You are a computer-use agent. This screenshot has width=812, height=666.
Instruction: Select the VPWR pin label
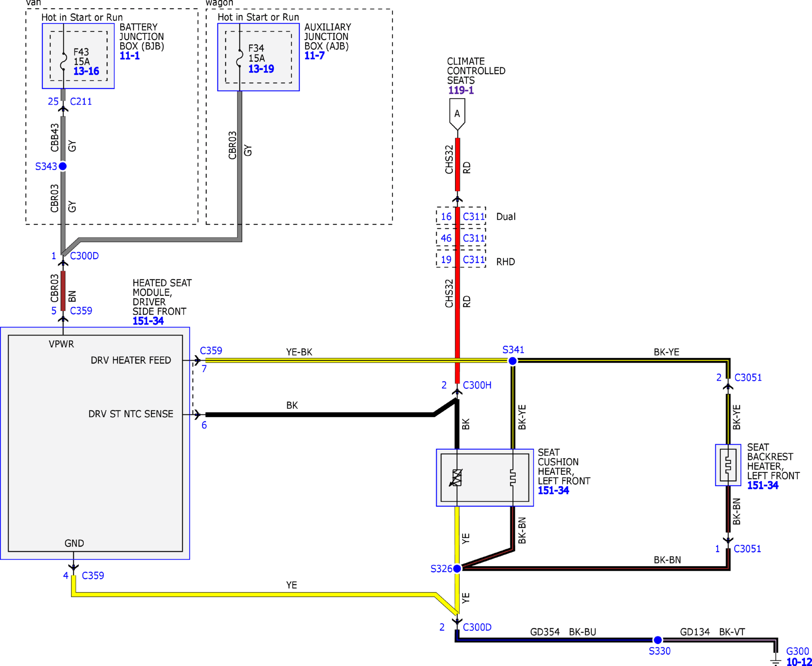click(x=61, y=344)
